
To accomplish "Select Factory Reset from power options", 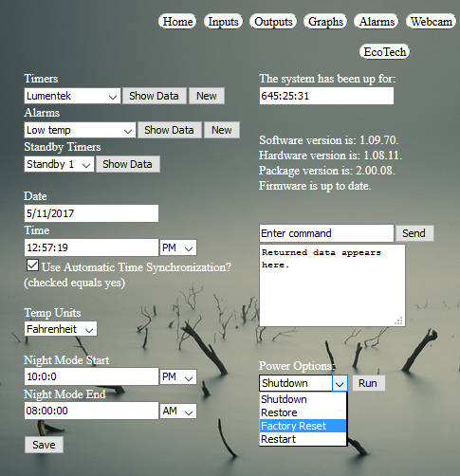I will [x=303, y=426].
